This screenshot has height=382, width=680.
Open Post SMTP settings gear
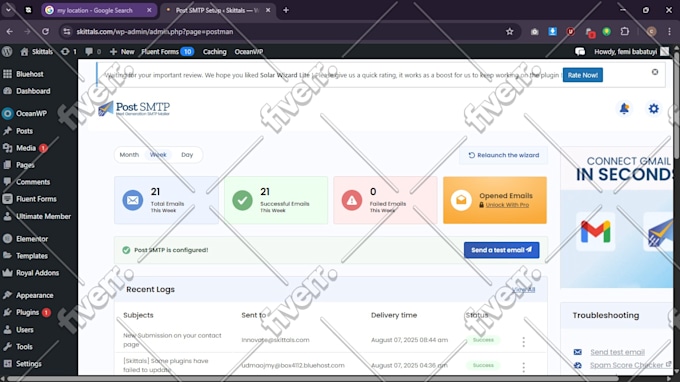point(653,108)
